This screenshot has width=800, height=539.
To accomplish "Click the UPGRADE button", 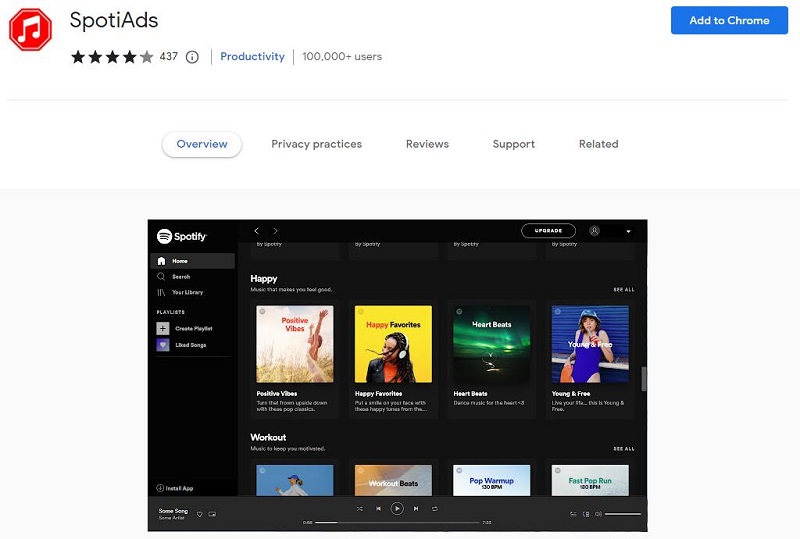I will pyautogui.click(x=548, y=231).
